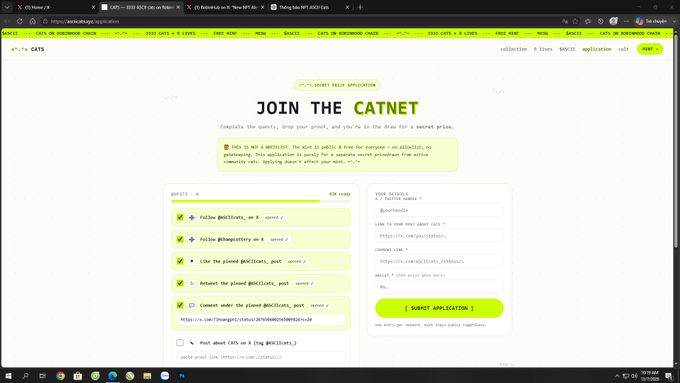Click the heart icon in Like quest
Screen dimensions: 680x383
[x=192, y=261]
